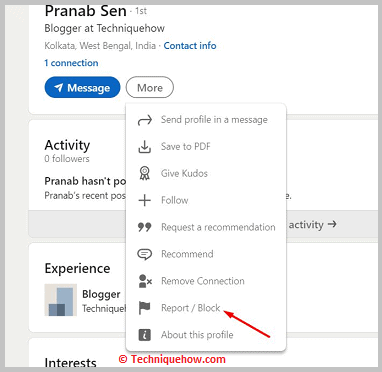The image size is (382, 372).
Task: Click the quotation marks icon for Request a recommendation
Action: point(145,227)
